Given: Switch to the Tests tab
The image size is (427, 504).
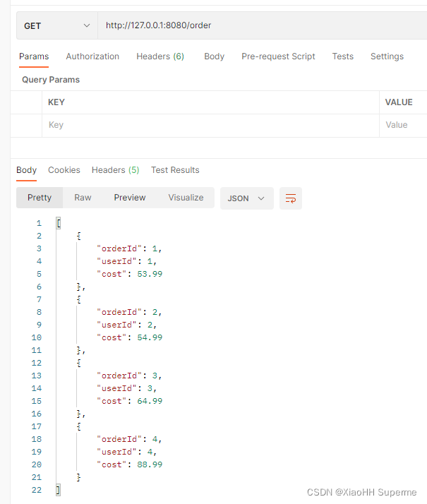Looking at the screenshot, I should click(343, 56).
